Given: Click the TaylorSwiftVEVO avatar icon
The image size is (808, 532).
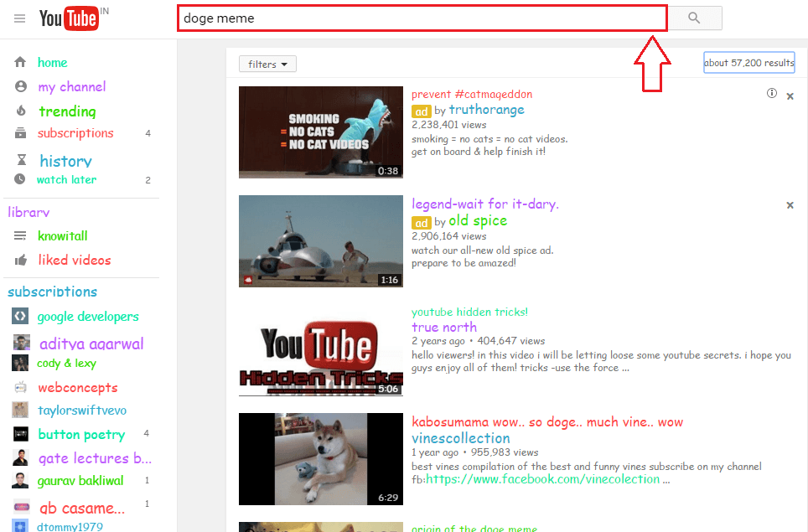Looking at the screenshot, I should pyautogui.click(x=20, y=410).
